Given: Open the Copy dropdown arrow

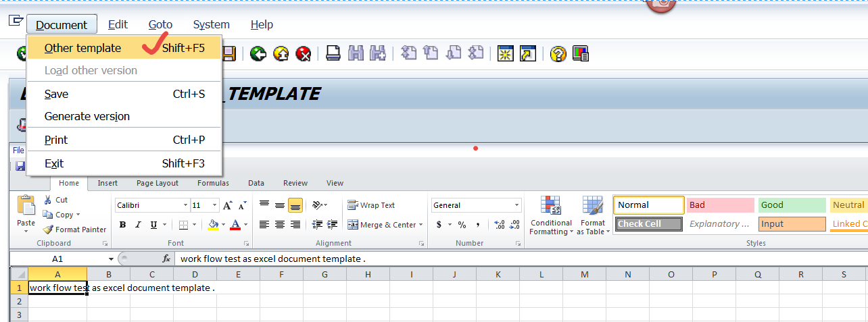Looking at the screenshot, I should pyautogui.click(x=78, y=215).
